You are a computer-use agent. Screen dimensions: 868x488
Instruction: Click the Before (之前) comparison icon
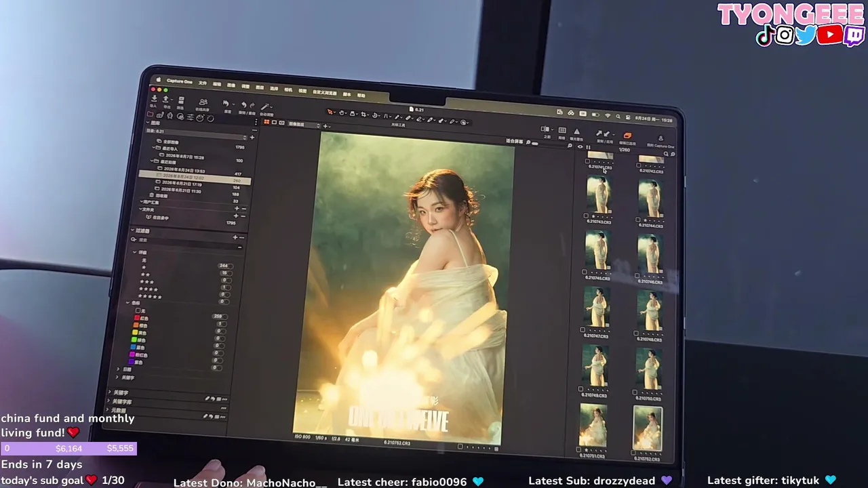[x=546, y=129]
